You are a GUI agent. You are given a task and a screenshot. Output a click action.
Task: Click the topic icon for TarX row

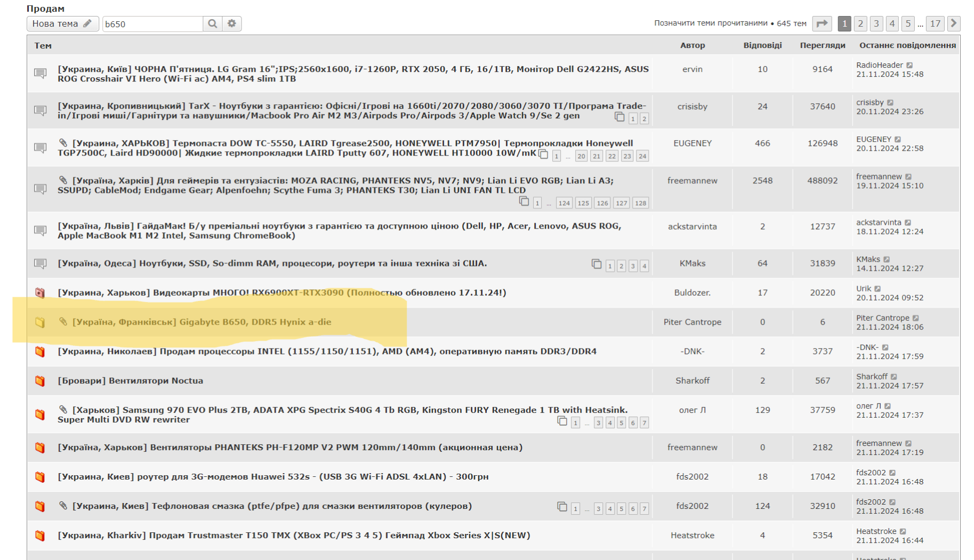coord(40,110)
